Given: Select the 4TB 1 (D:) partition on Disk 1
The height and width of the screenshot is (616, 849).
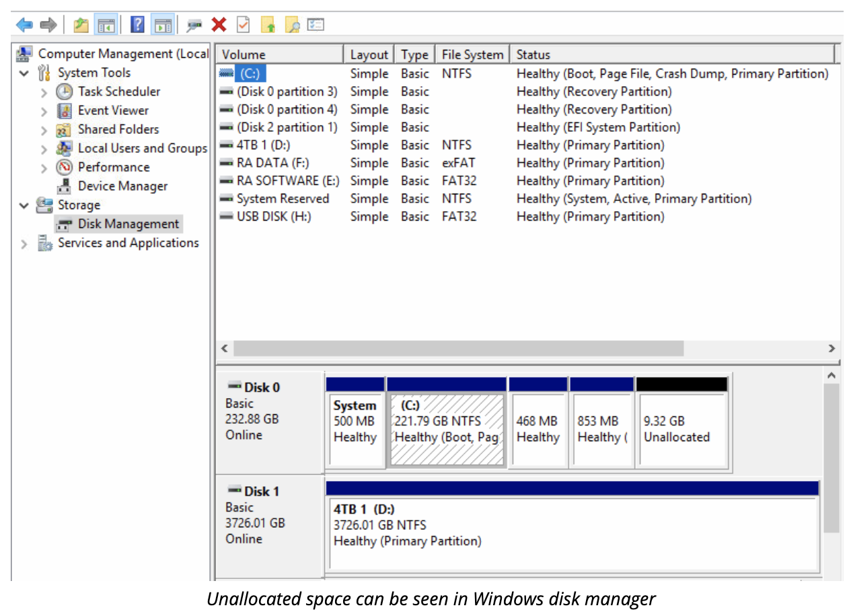Looking at the screenshot, I should click(x=572, y=525).
